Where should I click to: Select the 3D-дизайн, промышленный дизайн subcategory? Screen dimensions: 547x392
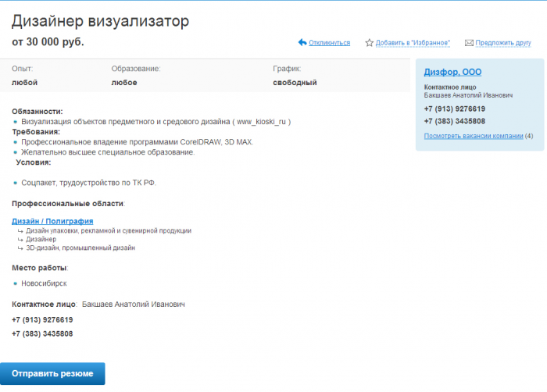tap(80, 248)
